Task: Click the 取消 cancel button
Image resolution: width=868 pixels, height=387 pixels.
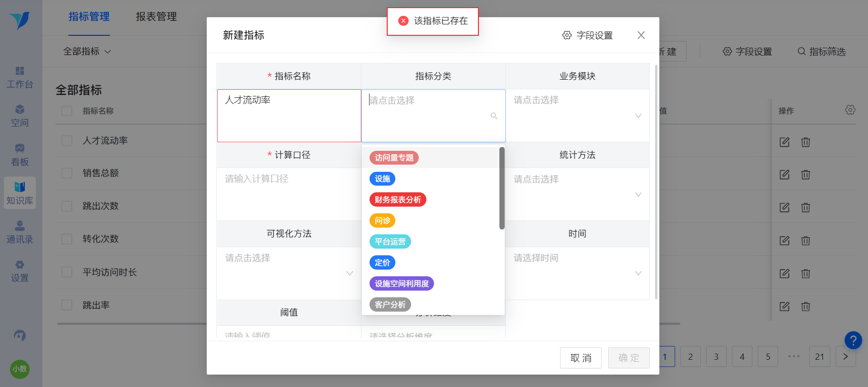Action: click(581, 358)
